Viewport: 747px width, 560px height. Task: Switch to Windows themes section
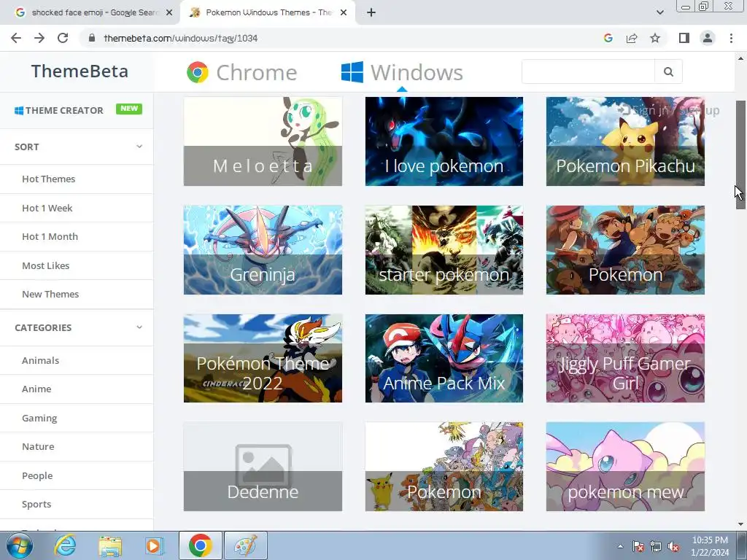pyautogui.click(x=402, y=72)
